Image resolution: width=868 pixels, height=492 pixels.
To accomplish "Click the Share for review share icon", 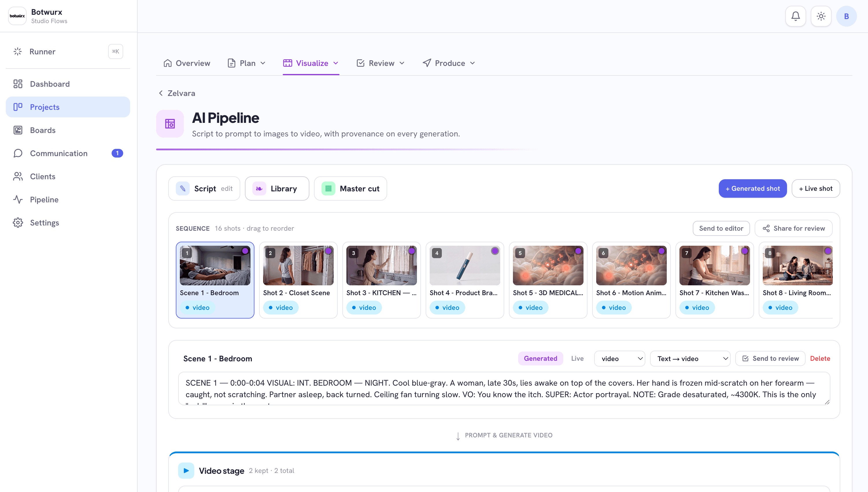I will click(x=766, y=228).
